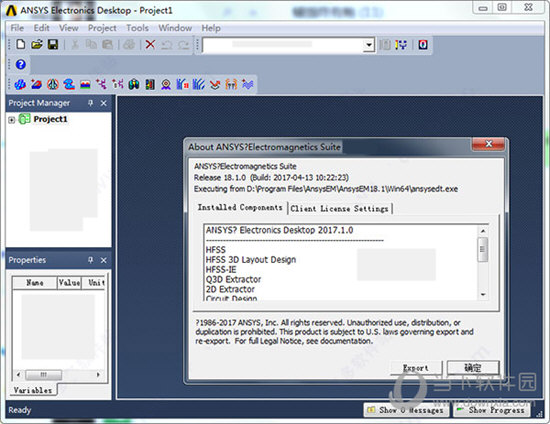
Task: Click the blue square icon at the top toolbar's right end
Action: tap(423, 45)
